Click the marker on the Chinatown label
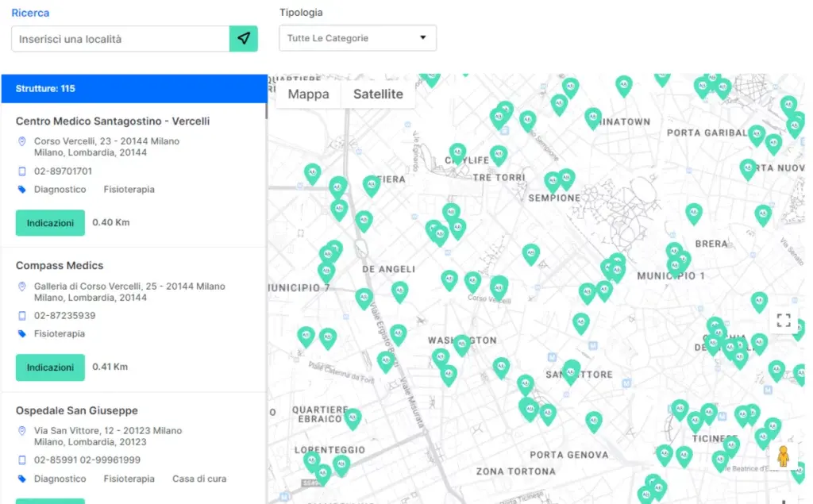This screenshot has height=504, width=813. tap(592, 118)
